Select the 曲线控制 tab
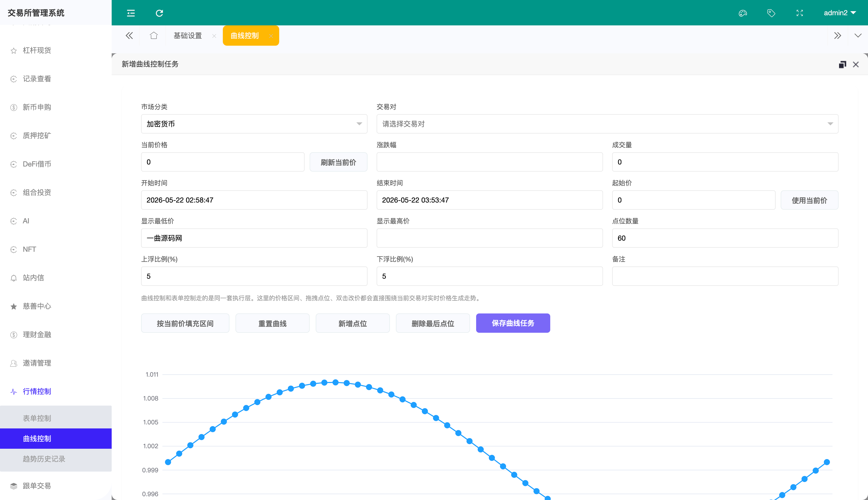Image resolution: width=868 pixels, height=500 pixels. [244, 35]
